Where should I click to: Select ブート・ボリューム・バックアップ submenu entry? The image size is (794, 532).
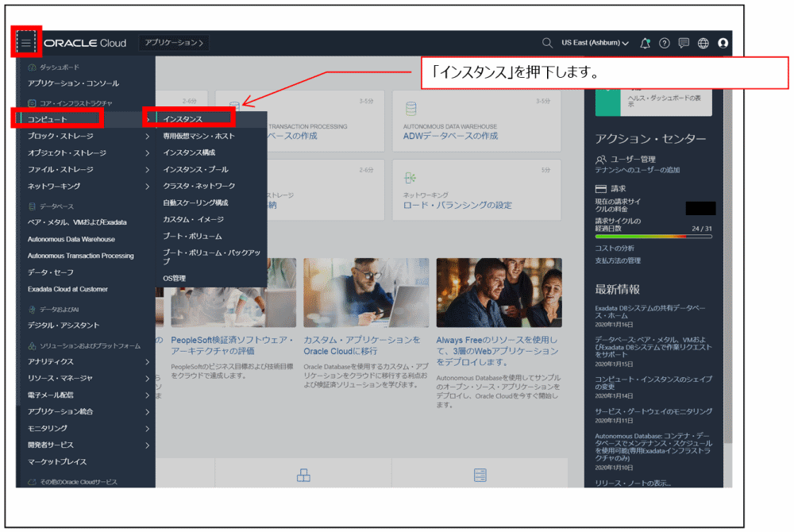click(x=212, y=256)
